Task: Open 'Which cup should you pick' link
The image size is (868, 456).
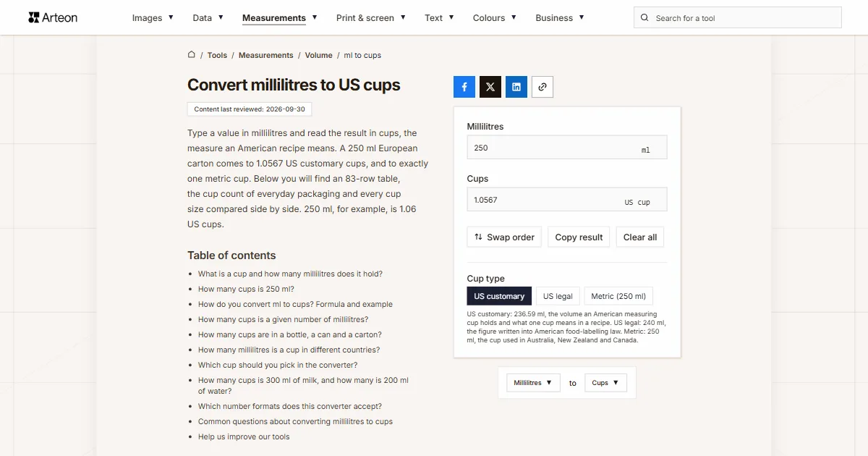Action: (x=278, y=365)
